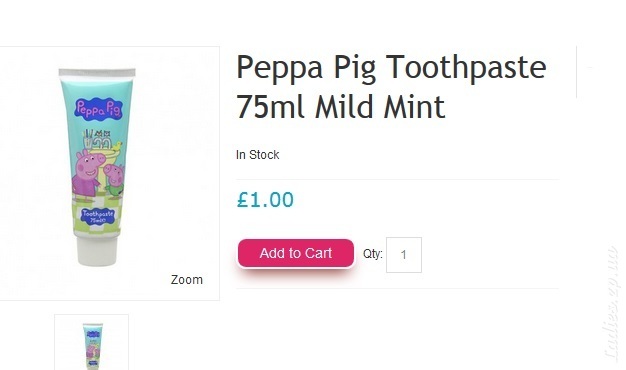
Task: Click the crimped silver top of tube
Action: pos(97,73)
